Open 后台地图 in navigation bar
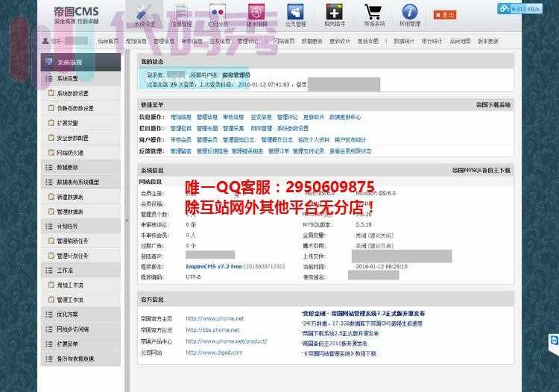Screen dimensions: 559x392 tap(460, 41)
